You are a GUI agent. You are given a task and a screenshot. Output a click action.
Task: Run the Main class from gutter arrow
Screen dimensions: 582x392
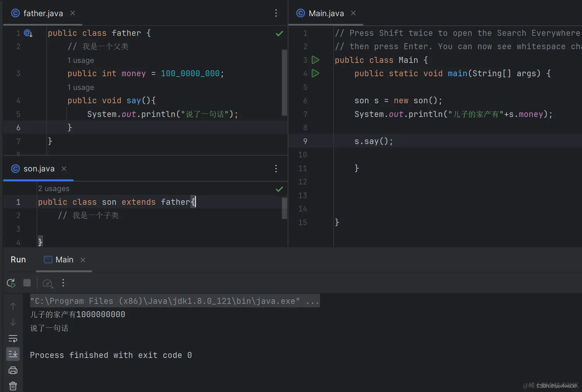[x=315, y=60]
